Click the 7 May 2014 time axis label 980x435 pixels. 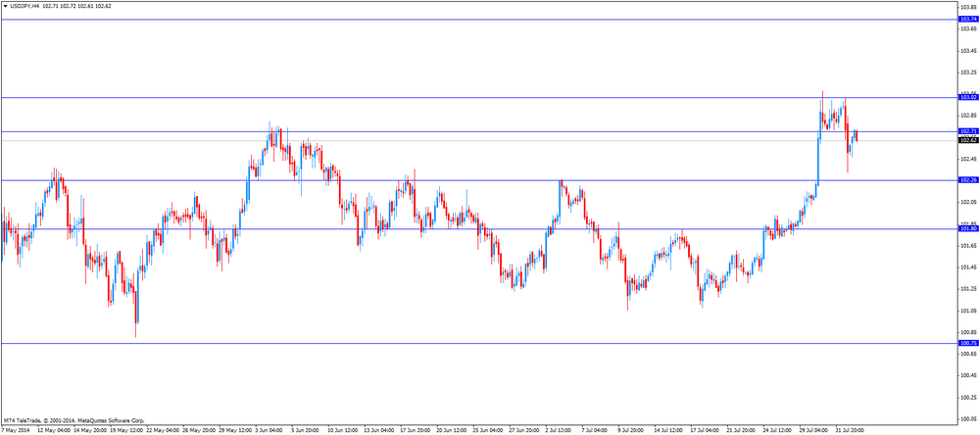tap(15, 431)
